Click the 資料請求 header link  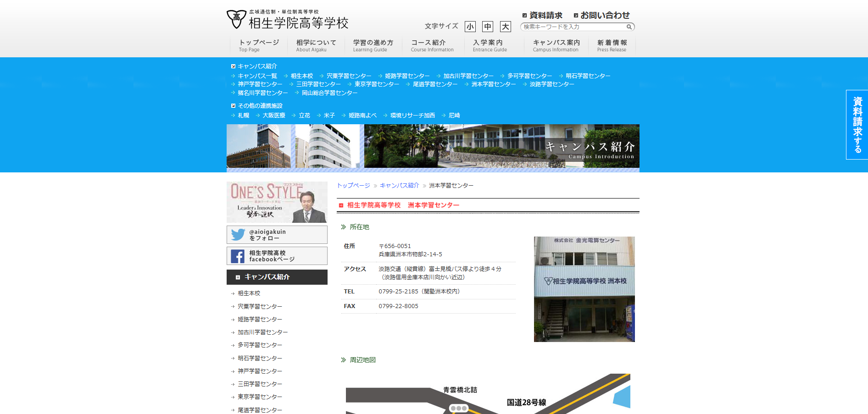click(545, 16)
